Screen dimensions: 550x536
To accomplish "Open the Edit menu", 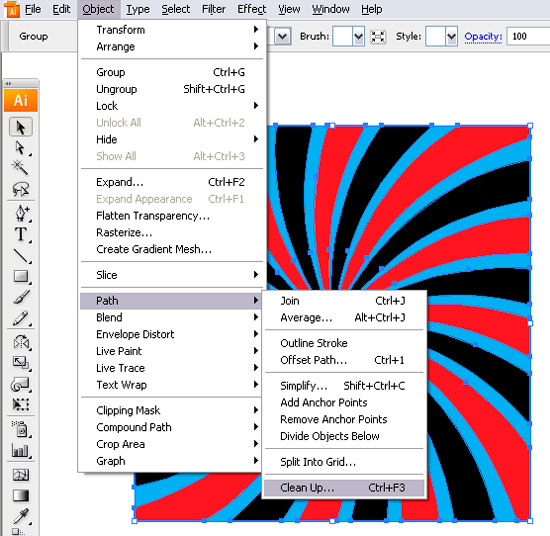I will pyautogui.click(x=61, y=9).
